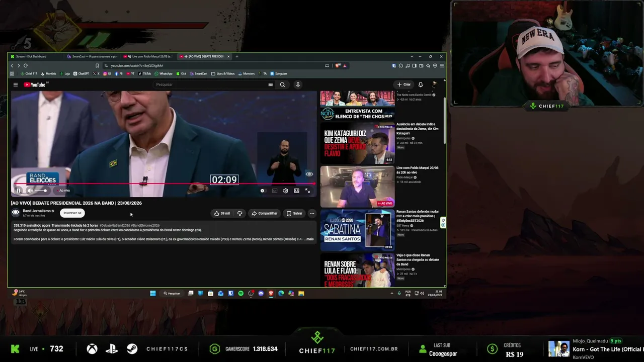Open the 'Sabatina Renan Santos' thumbnail

click(x=357, y=230)
